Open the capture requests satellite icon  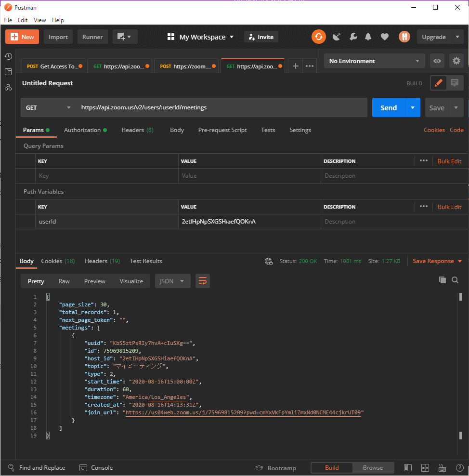(337, 37)
